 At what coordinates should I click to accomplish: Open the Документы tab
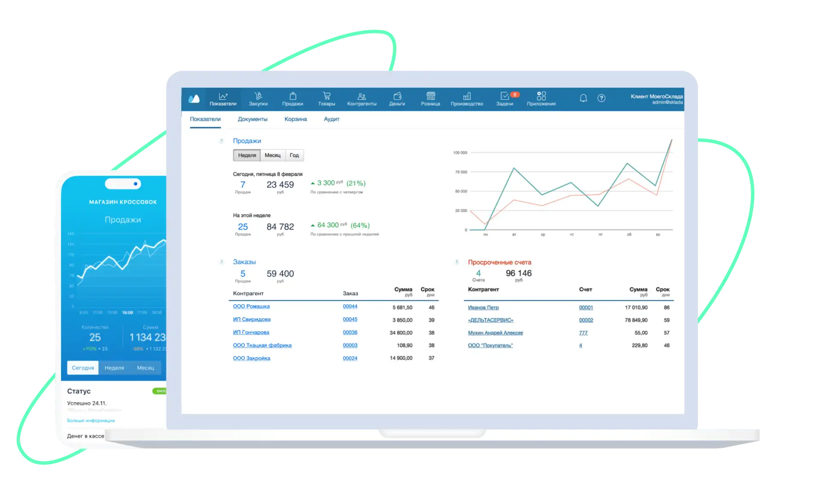coord(253,119)
